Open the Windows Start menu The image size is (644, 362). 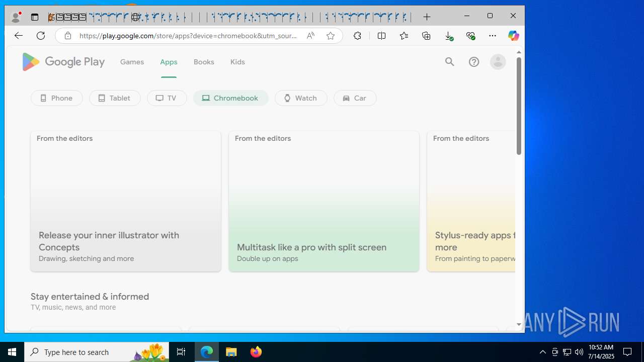[12, 352]
